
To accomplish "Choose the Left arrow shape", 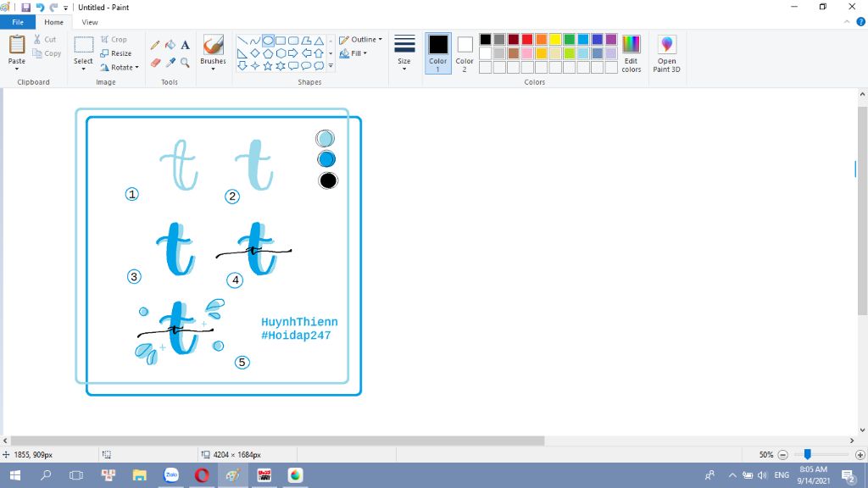I will click(x=306, y=53).
